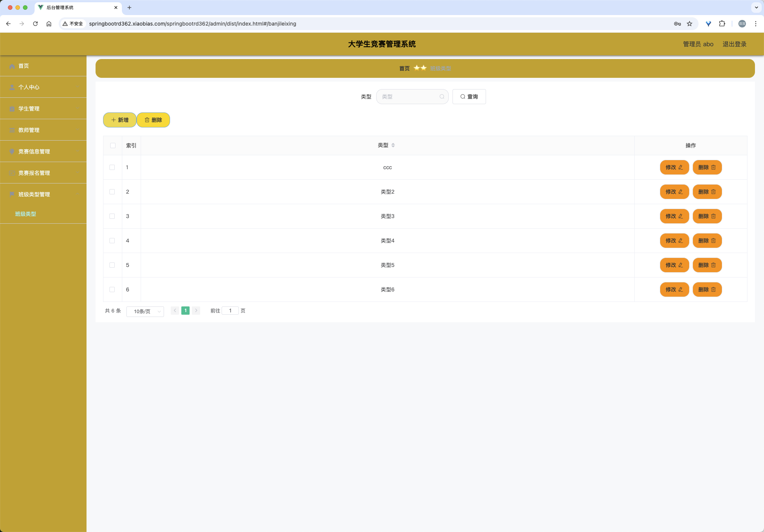The width and height of the screenshot is (764, 532).
Task: Expand the 教师管理 menu arrow
Action: (77, 130)
